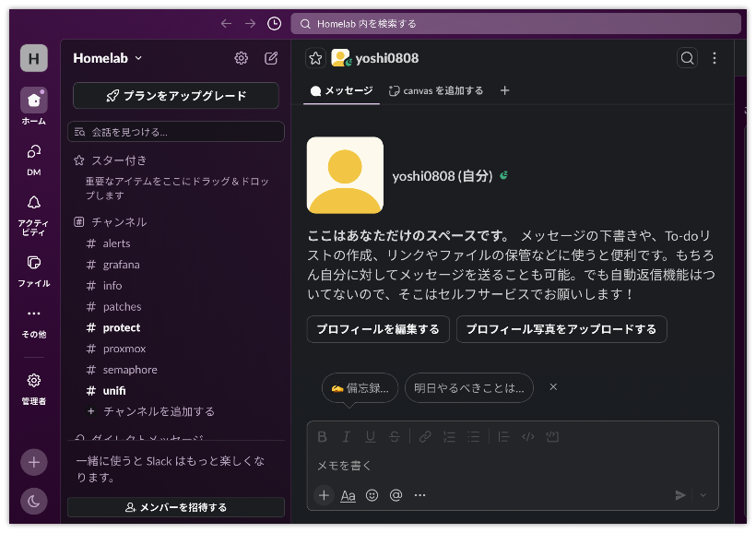Click the メモを書く message field
The width and height of the screenshot is (756, 533).
[x=513, y=466]
